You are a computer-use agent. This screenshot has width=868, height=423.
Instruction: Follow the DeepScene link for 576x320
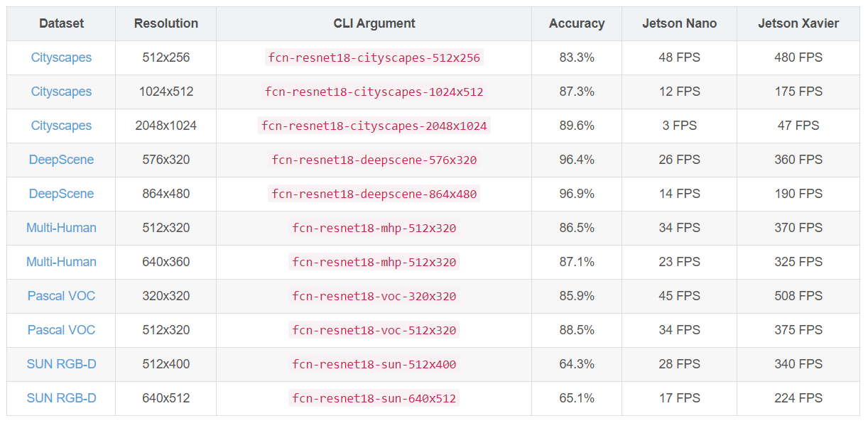pyautogui.click(x=61, y=160)
